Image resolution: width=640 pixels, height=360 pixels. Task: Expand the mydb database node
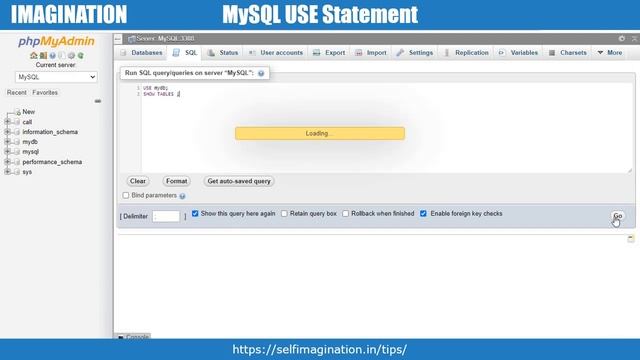point(7,142)
